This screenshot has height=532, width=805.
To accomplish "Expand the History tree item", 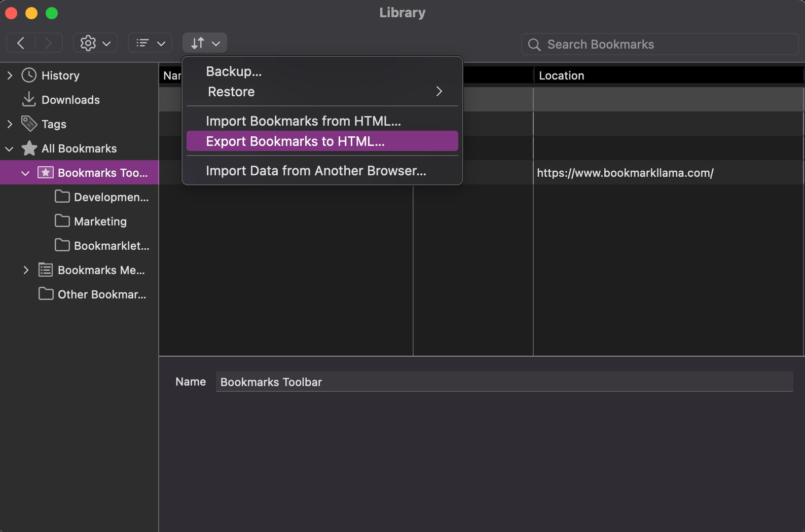I will tap(10, 75).
